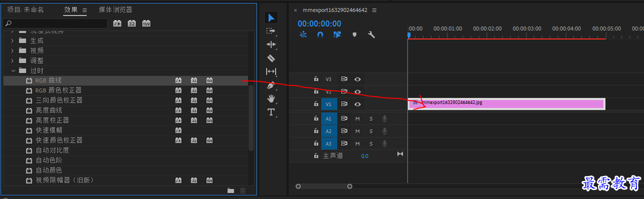Click the insert sequences as nests button
Screen dimensions: 644x199
pyautogui.click(x=303, y=34)
